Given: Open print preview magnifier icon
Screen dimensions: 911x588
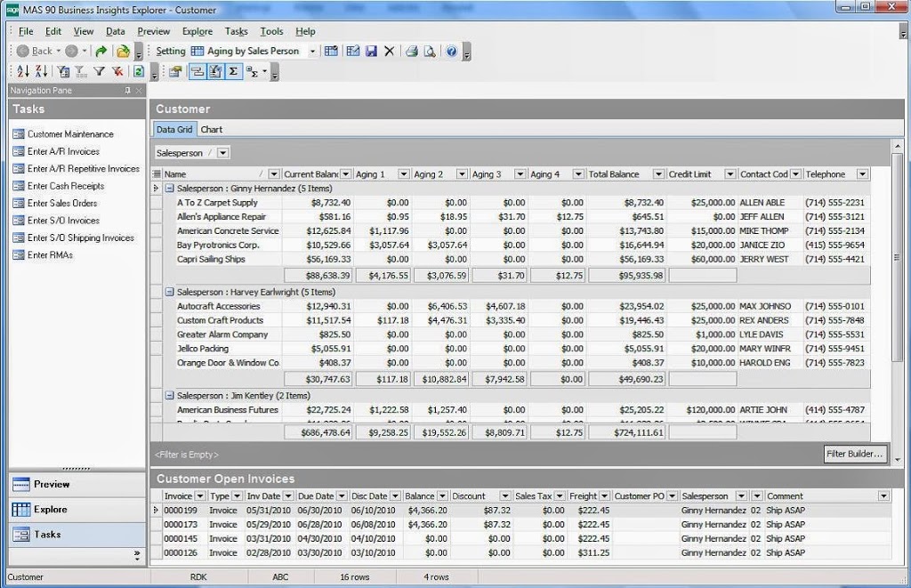Looking at the screenshot, I should click(x=430, y=51).
